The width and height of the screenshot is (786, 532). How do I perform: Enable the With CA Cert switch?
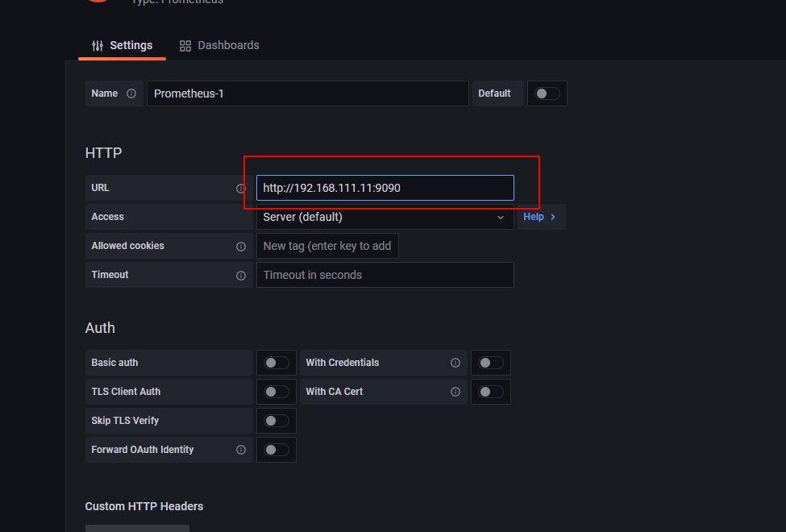point(491,392)
